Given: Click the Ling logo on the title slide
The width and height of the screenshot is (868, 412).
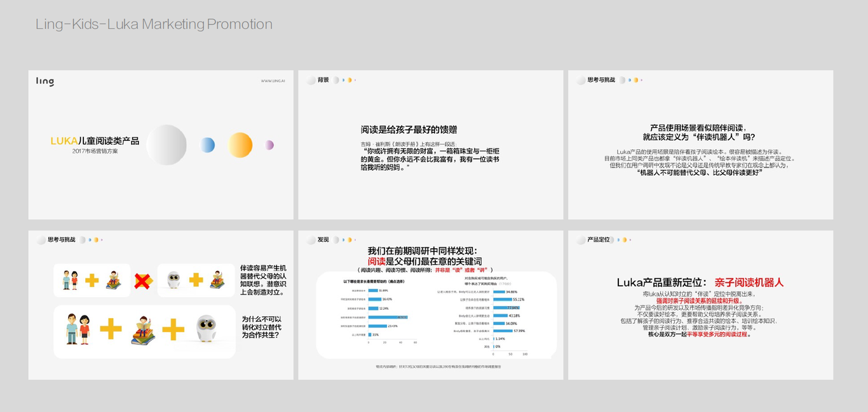Looking at the screenshot, I should click(x=44, y=81).
